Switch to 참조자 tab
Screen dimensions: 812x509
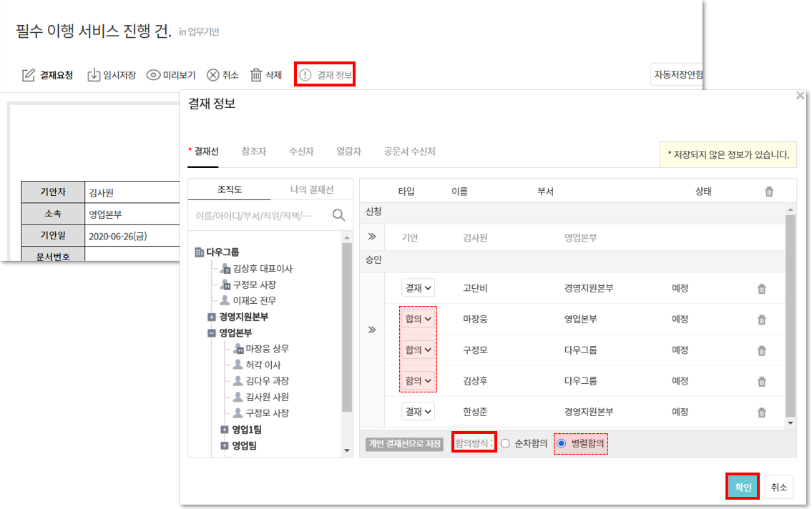coord(254,152)
